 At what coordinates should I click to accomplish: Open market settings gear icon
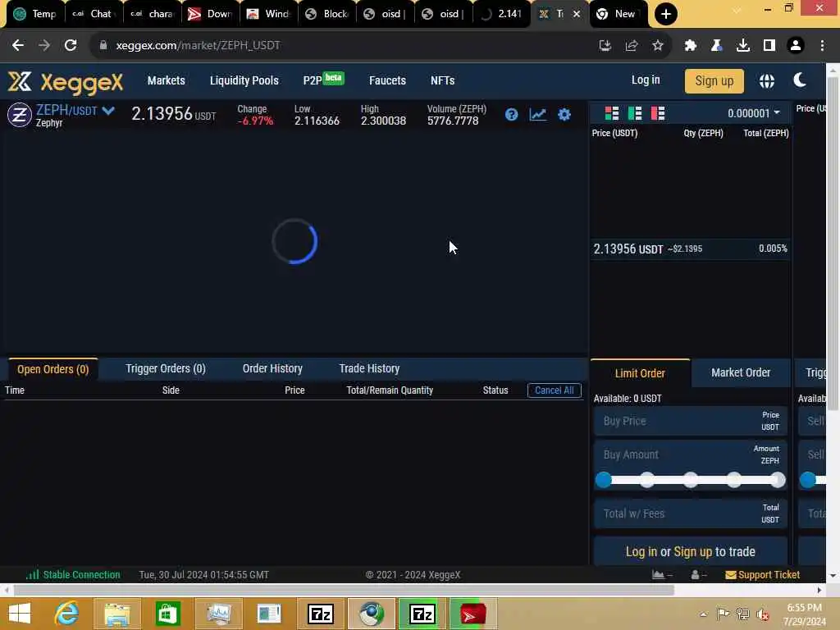click(x=564, y=114)
